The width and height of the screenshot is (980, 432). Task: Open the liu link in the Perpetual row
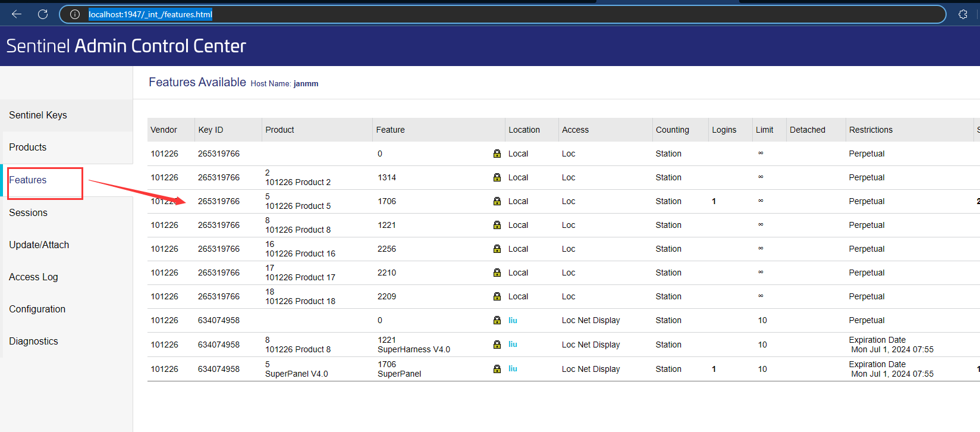click(513, 320)
